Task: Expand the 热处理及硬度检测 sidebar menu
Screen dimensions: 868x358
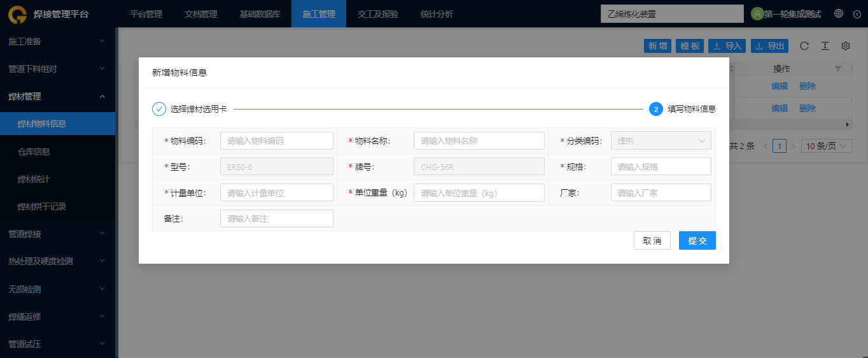Action: (57, 261)
